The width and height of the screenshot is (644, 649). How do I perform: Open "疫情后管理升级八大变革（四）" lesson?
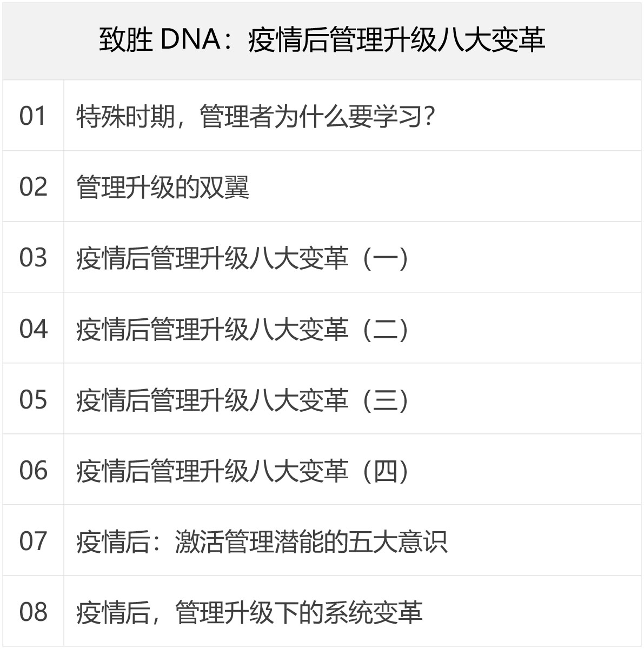pyautogui.click(x=242, y=471)
